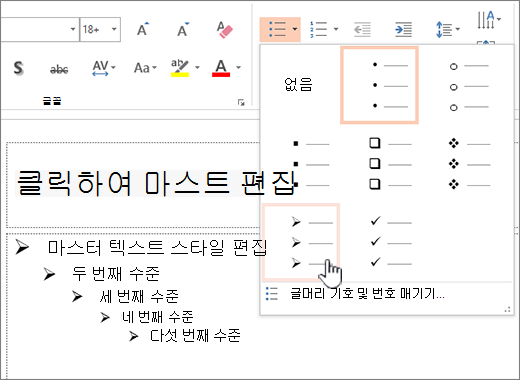The width and height of the screenshot is (520, 380).
Task: Select the hollow round bullet style
Action: tap(469, 86)
